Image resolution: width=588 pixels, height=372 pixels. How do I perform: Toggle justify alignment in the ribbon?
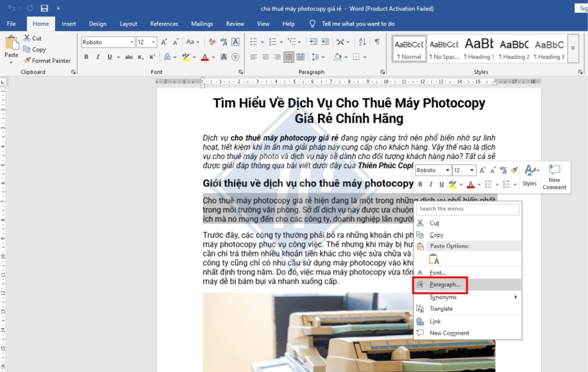pos(289,57)
